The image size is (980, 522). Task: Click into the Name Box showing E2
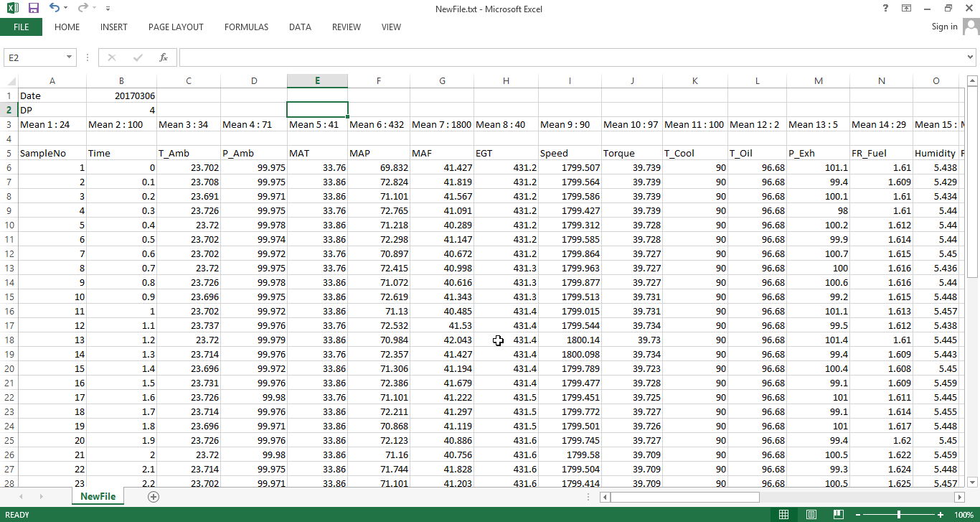[x=34, y=57]
